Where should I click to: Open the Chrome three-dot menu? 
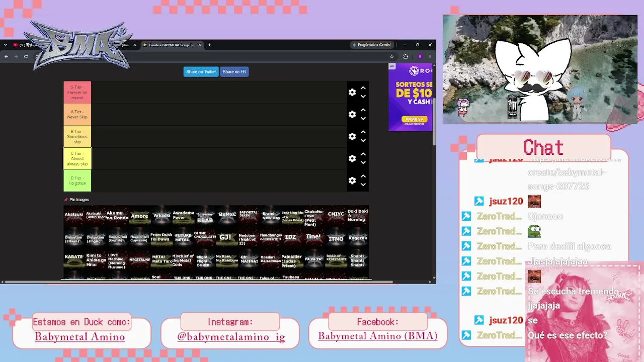[431, 56]
